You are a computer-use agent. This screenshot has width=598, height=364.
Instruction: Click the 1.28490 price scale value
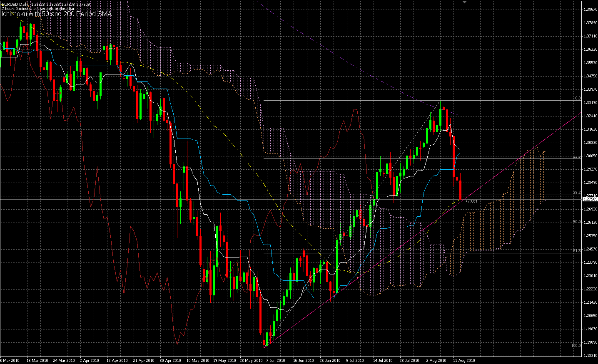pos(591,183)
